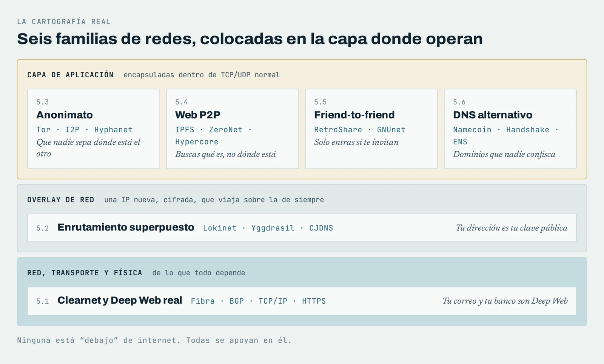The image size is (604, 364).
Task: Click 'Dominios que nadie confisca' tagline
Action: point(504,154)
